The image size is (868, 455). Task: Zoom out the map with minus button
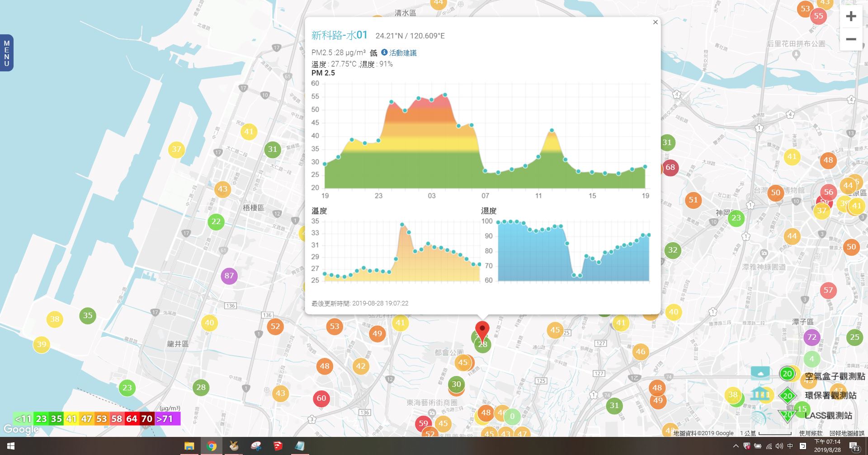click(x=851, y=39)
